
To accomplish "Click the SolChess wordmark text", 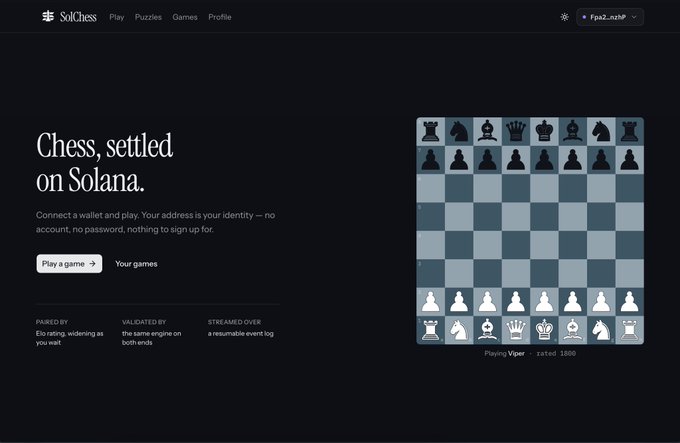I will click(78, 17).
